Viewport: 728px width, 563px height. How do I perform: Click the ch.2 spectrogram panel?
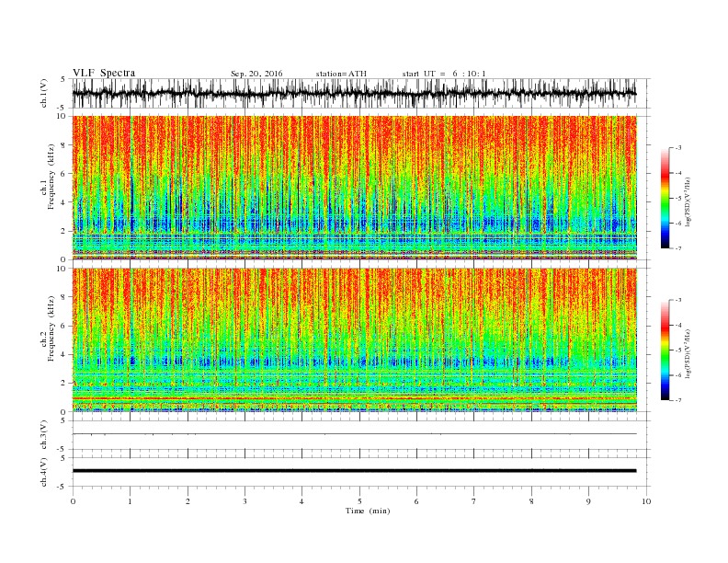tap(354, 339)
